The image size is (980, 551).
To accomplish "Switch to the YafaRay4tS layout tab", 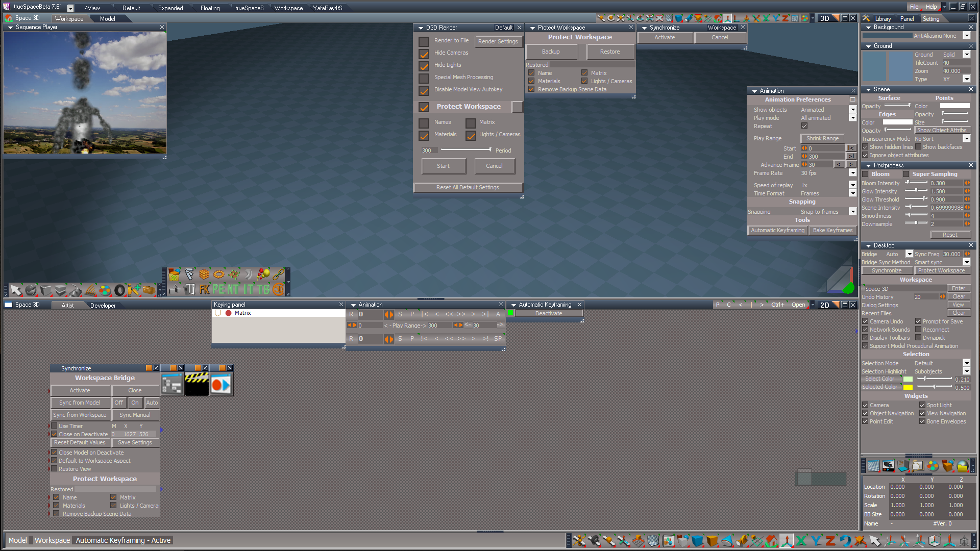I will click(328, 8).
